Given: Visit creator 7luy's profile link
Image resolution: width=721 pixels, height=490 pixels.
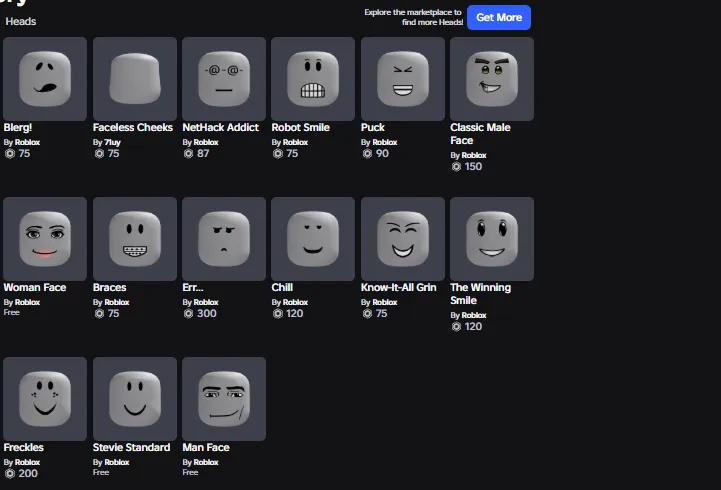Looking at the screenshot, I should click(112, 142).
